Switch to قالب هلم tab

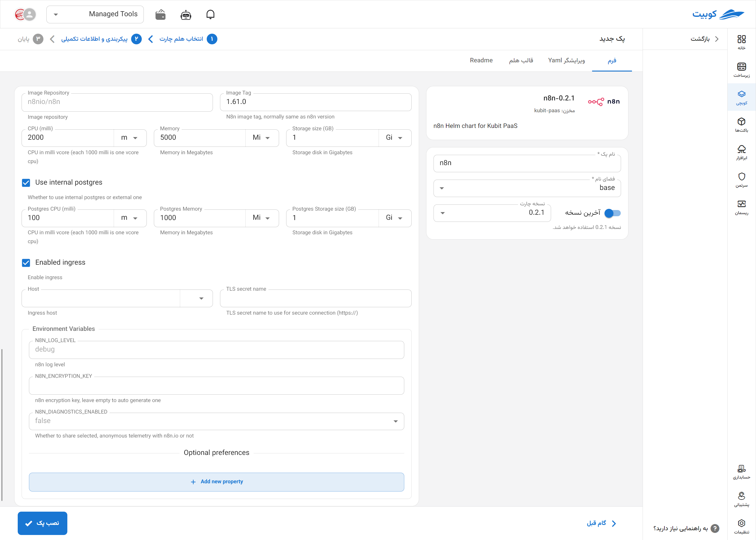521,61
